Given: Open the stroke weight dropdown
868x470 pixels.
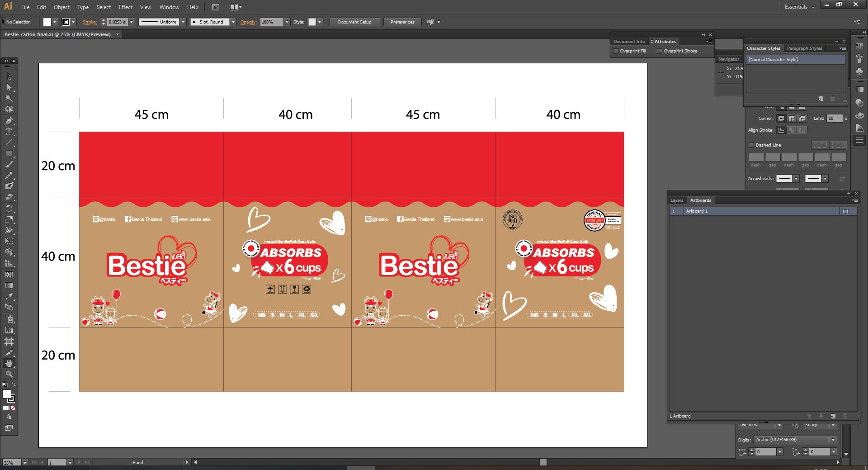Looking at the screenshot, I should [132, 22].
